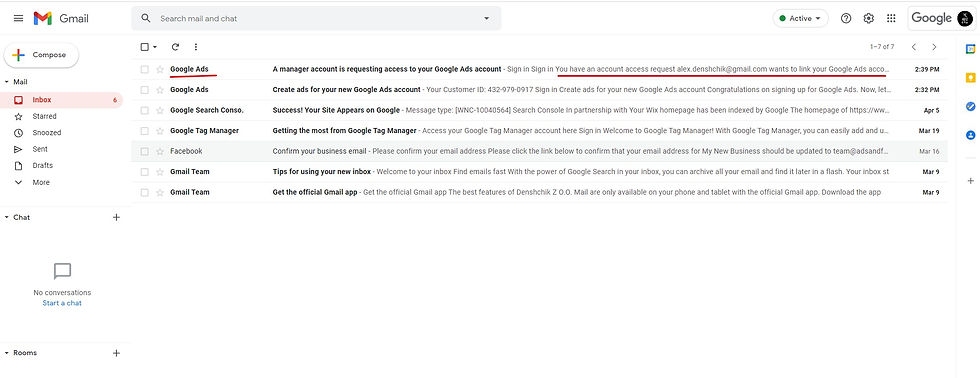Select the Google Search Console email checkbox
Viewport: 980px width, 378px height.
point(145,111)
